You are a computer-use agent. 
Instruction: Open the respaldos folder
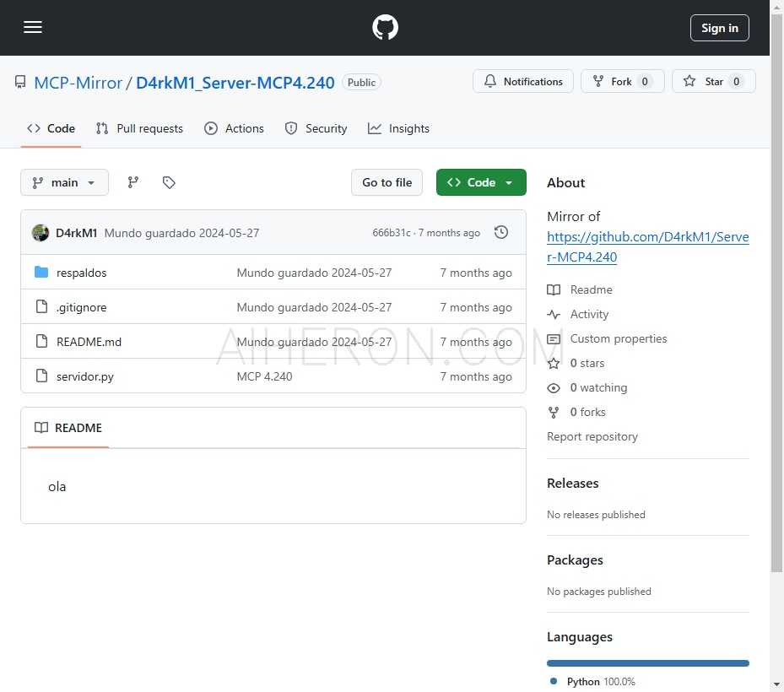click(82, 273)
